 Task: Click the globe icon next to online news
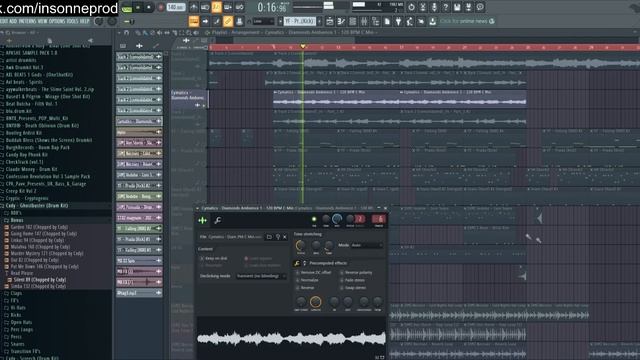coord(492,21)
